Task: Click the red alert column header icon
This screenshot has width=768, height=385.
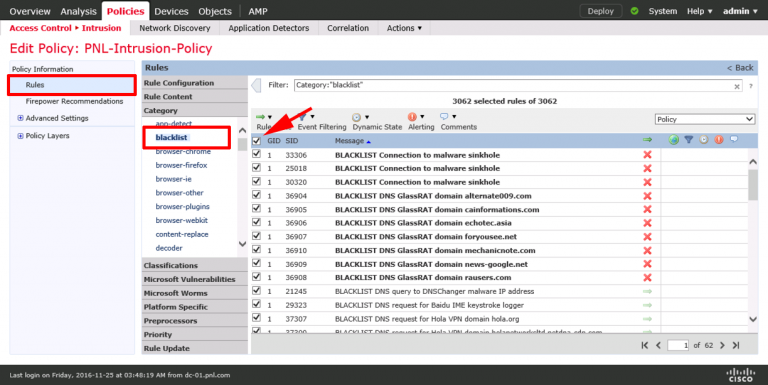Action: click(x=719, y=140)
